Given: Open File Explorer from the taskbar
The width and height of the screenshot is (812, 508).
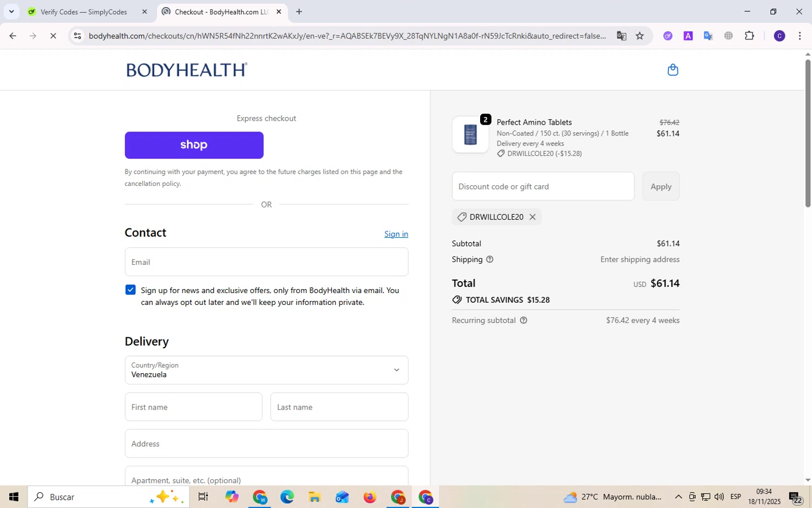Looking at the screenshot, I should pos(315,497).
